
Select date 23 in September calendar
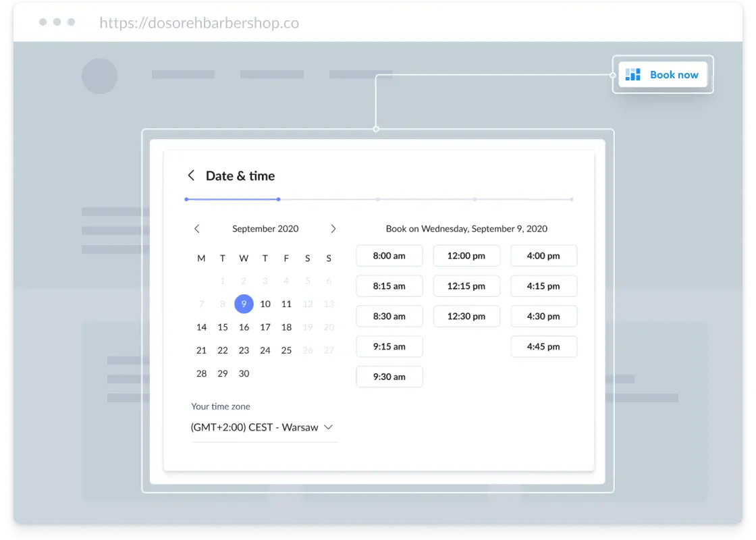click(x=244, y=350)
